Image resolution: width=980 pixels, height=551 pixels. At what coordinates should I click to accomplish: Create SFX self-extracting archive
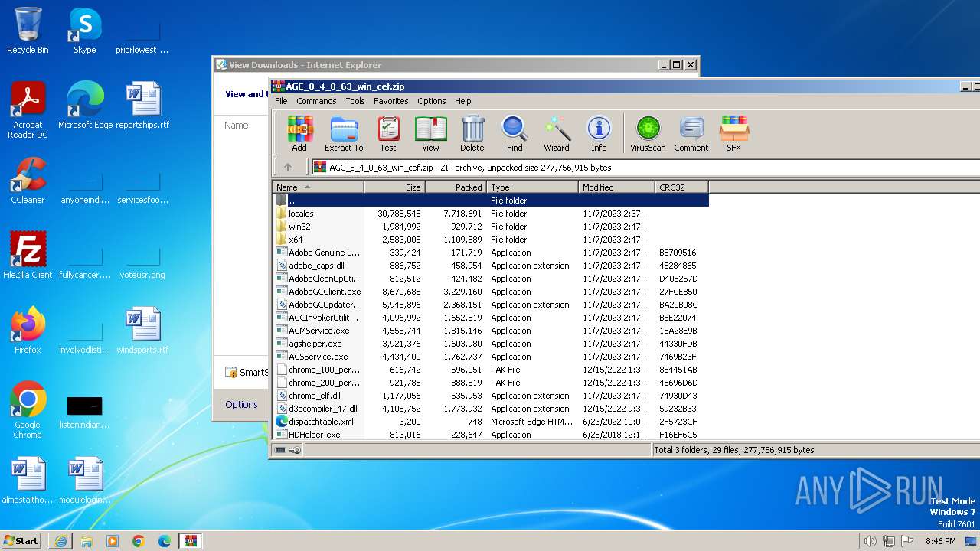(733, 134)
